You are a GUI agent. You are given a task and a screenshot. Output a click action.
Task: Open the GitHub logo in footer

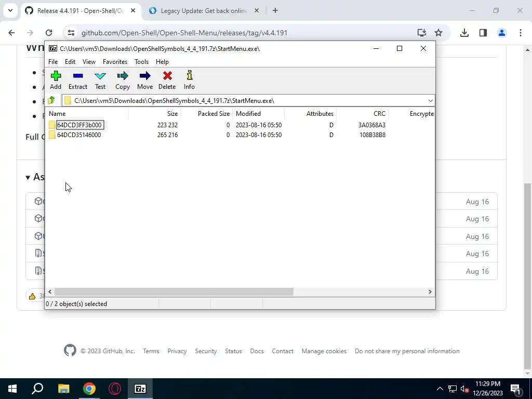70,351
